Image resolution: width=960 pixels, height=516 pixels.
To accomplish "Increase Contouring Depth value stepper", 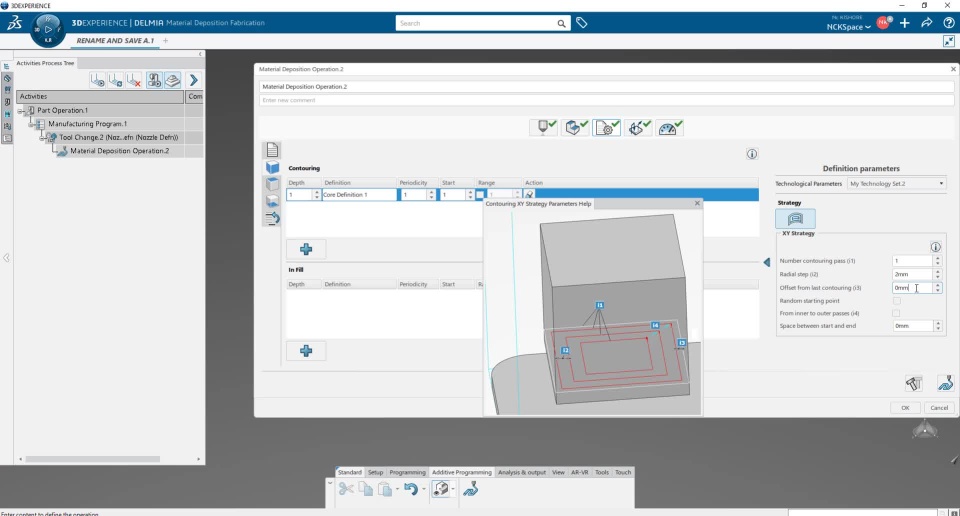I will click(317, 192).
